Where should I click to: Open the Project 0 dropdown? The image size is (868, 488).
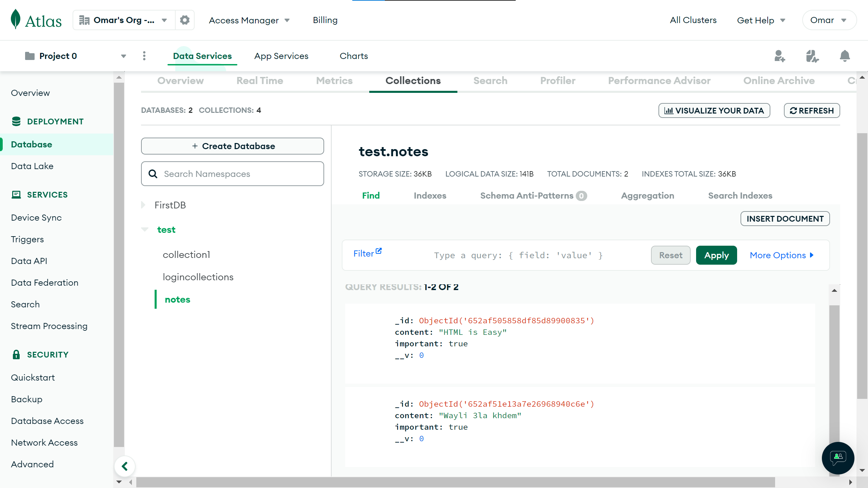(123, 56)
